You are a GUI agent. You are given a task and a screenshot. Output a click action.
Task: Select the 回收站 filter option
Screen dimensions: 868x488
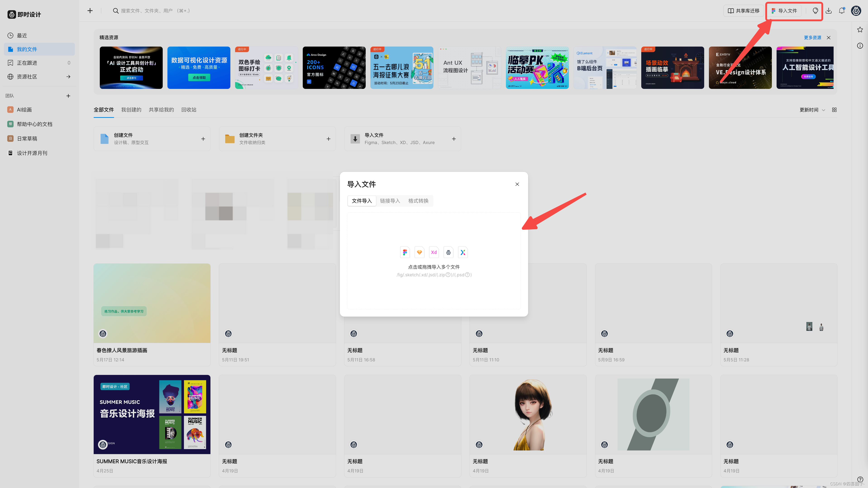[x=188, y=109]
